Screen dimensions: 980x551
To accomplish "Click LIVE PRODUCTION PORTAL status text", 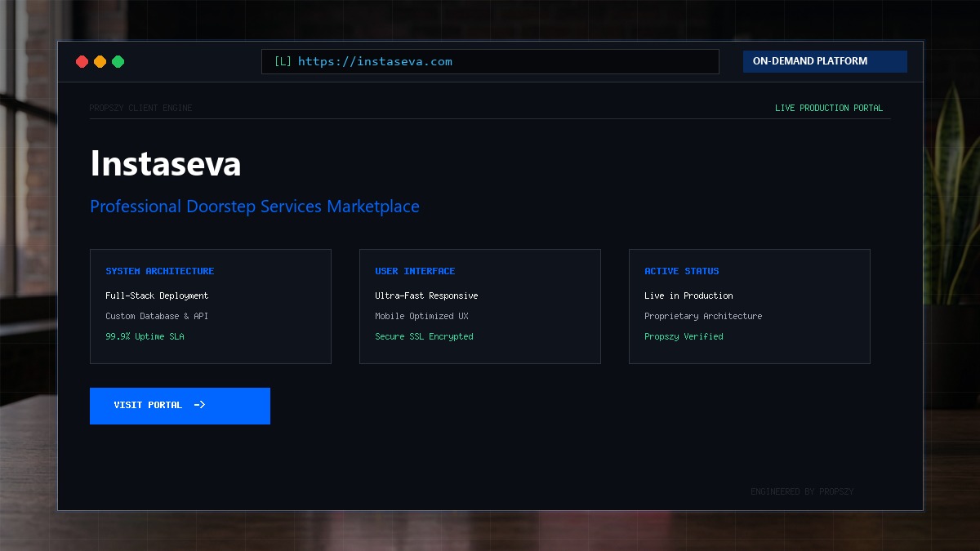I will (829, 108).
